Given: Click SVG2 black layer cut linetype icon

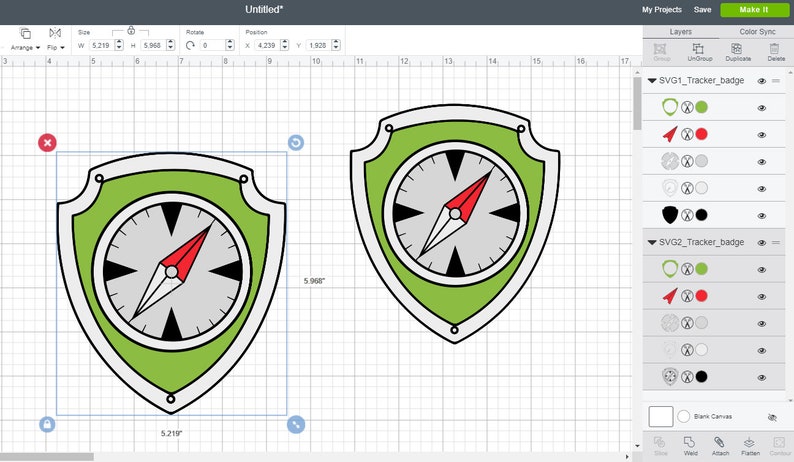Looking at the screenshot, I should click(x=687, y=376).
